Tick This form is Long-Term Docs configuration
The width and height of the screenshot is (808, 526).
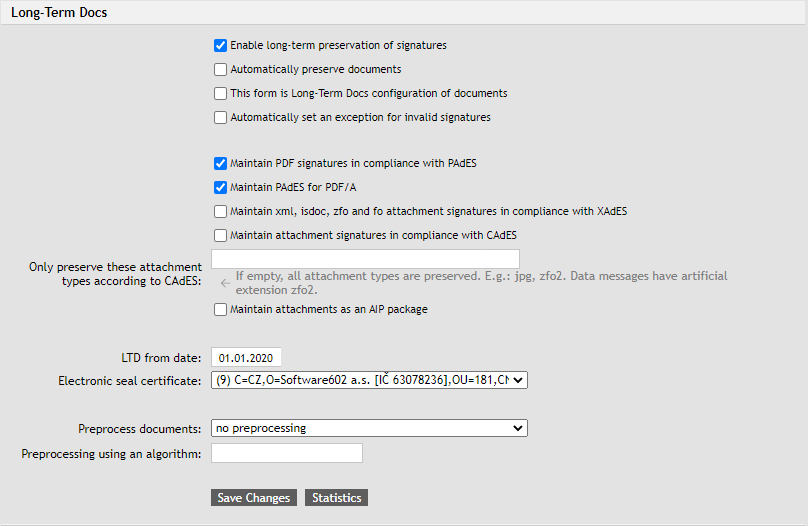(220, 94)
